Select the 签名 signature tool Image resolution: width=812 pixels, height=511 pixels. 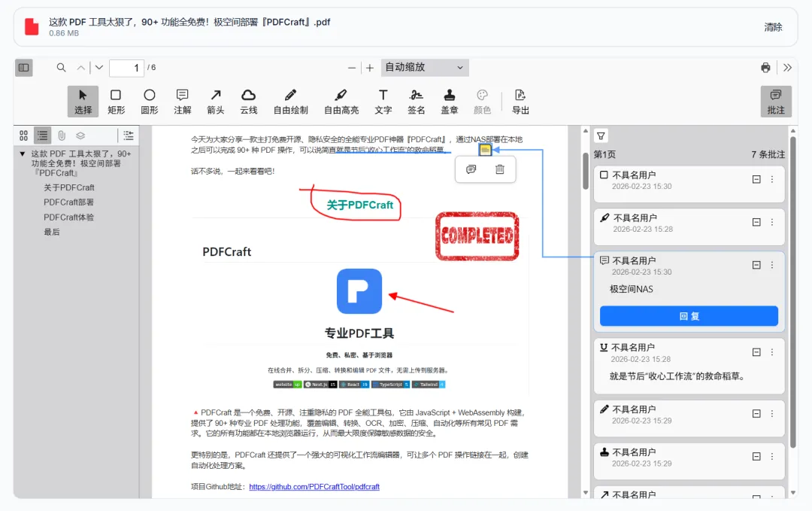[417, 102]
